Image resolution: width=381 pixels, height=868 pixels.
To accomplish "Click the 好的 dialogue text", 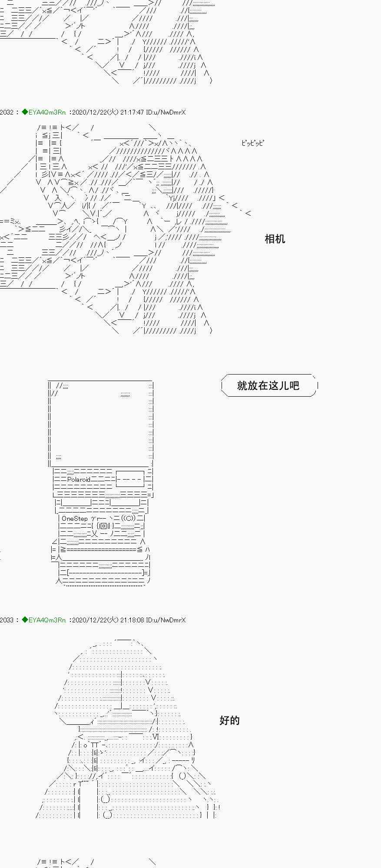I will pyautogui.click(x=229, y=721).
